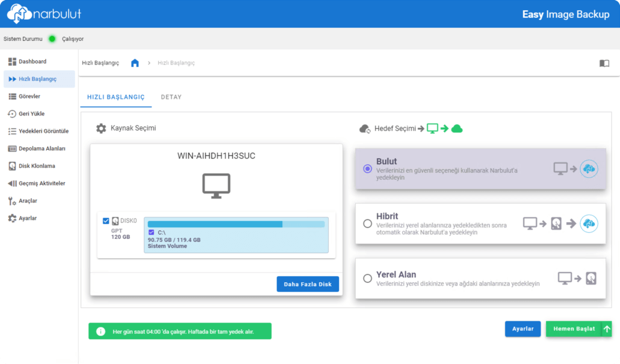Viewport: 620px width, 364px height.
Task: Click the C:\ disk usage bar
Action: [x=236, y=224]
